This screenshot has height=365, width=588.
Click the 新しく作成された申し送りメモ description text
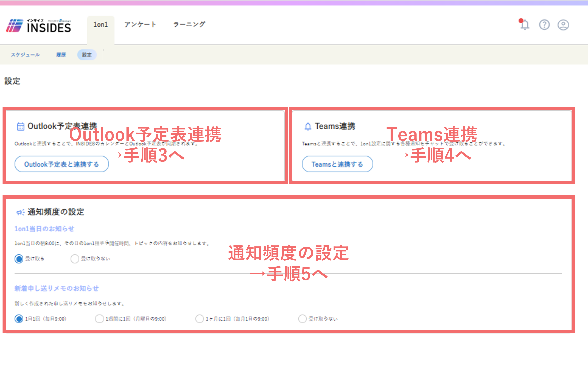tap(70, 304)
